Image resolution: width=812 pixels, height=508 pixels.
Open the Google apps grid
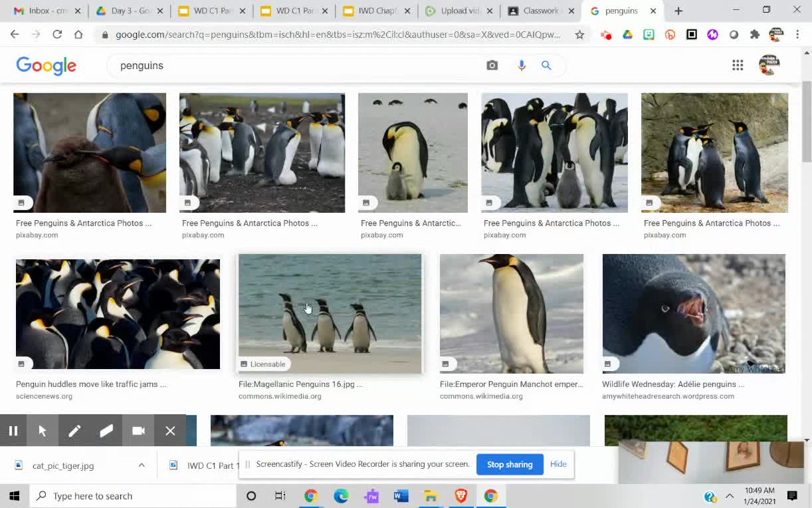coord(738,65)
